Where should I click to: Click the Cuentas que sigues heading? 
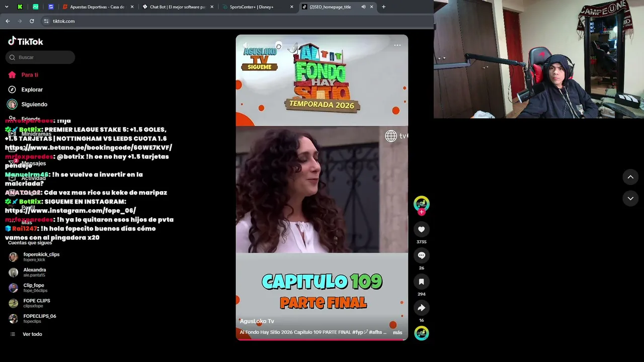[x=30, y=243]
